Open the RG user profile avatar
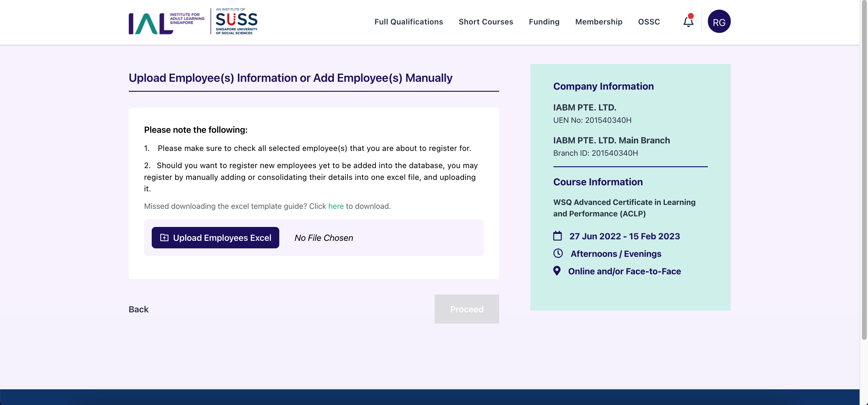This screenshot has width=868, height=405. pos(719,21)
